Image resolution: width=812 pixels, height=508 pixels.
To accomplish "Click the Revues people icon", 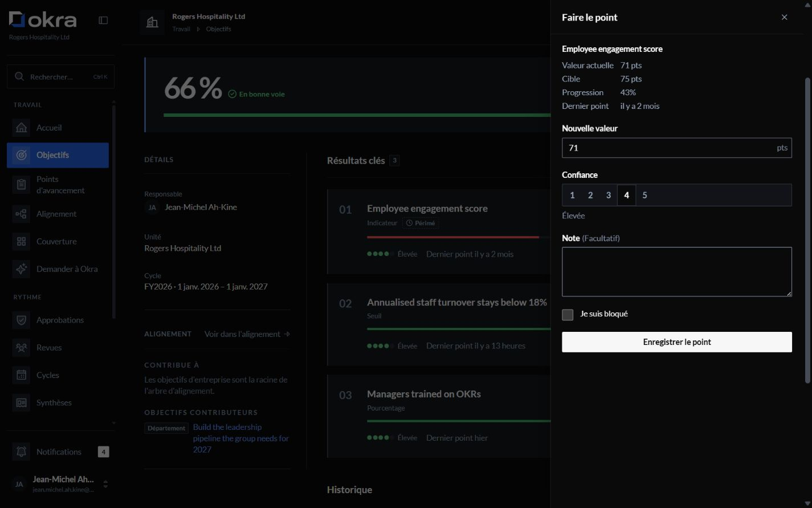I will click(21, 348).
